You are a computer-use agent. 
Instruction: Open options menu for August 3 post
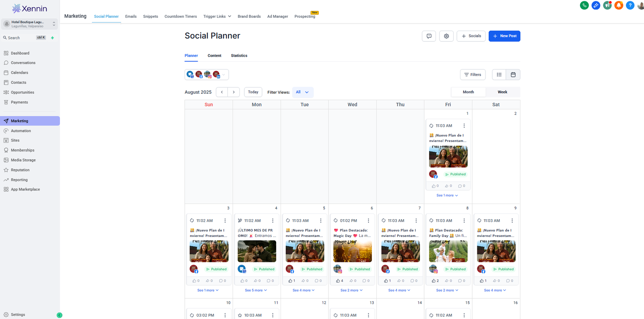coord(225,220)
